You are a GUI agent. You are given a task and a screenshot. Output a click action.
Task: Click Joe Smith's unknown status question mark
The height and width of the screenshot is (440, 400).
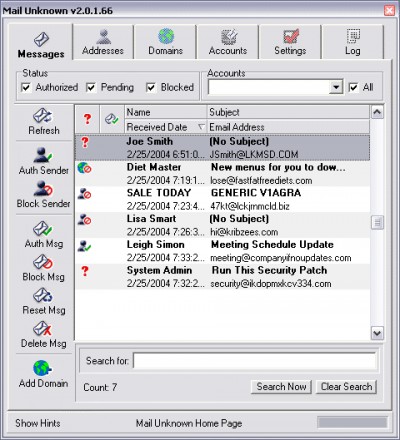85,142
